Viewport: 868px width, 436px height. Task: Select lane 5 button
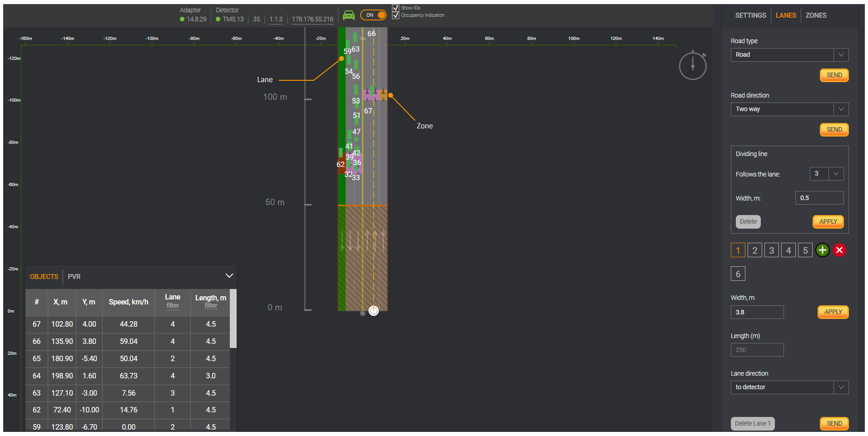coord(805,250)
